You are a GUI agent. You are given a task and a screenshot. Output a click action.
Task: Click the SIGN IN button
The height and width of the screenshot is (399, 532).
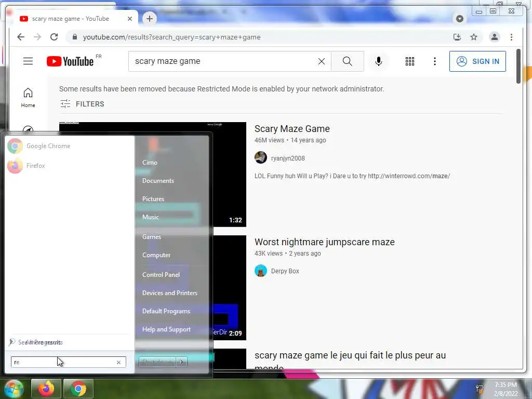[477, 61]
